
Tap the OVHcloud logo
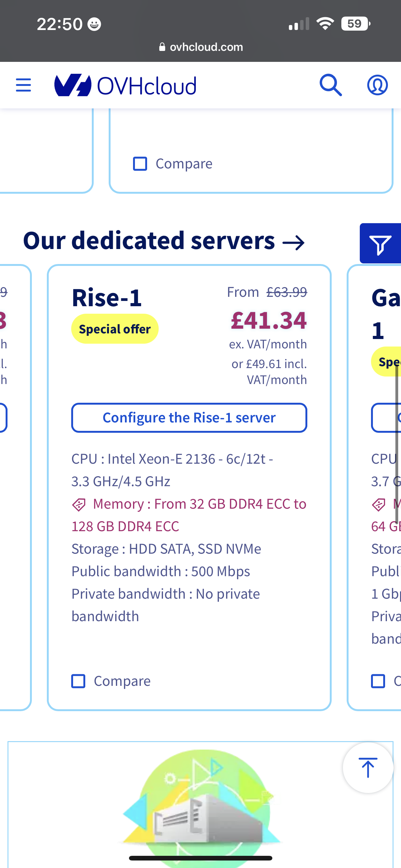point(125,85)
